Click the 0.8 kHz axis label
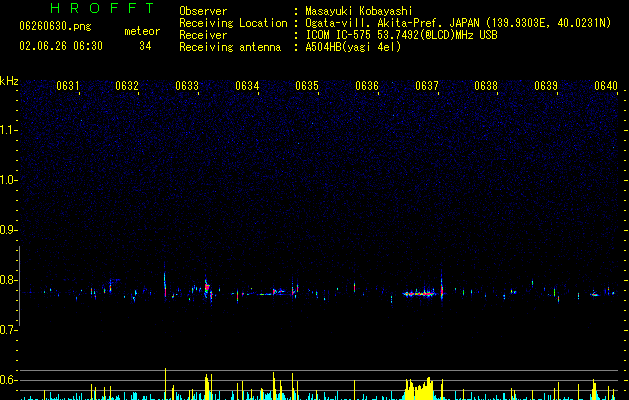Image resolution: width=629 pixels, height=400 pixels. pos(8,280)
